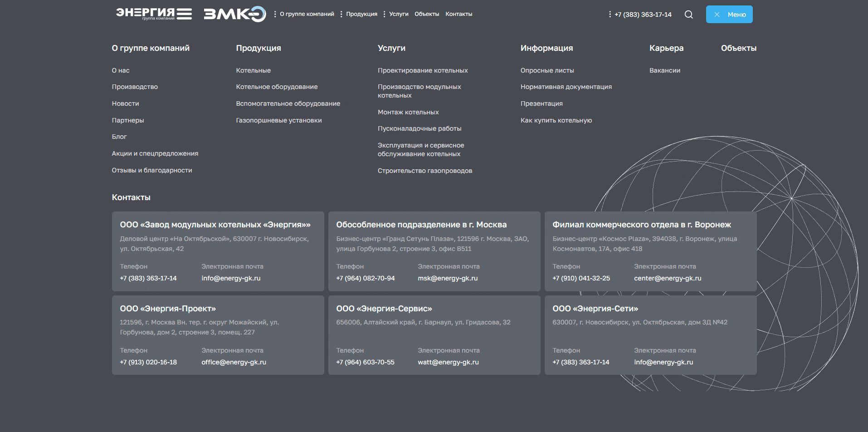Image resolution: width=868 pixels, height=432 pixels.
Task: Open the Котельное оборудование link
Action: [277, 87]
